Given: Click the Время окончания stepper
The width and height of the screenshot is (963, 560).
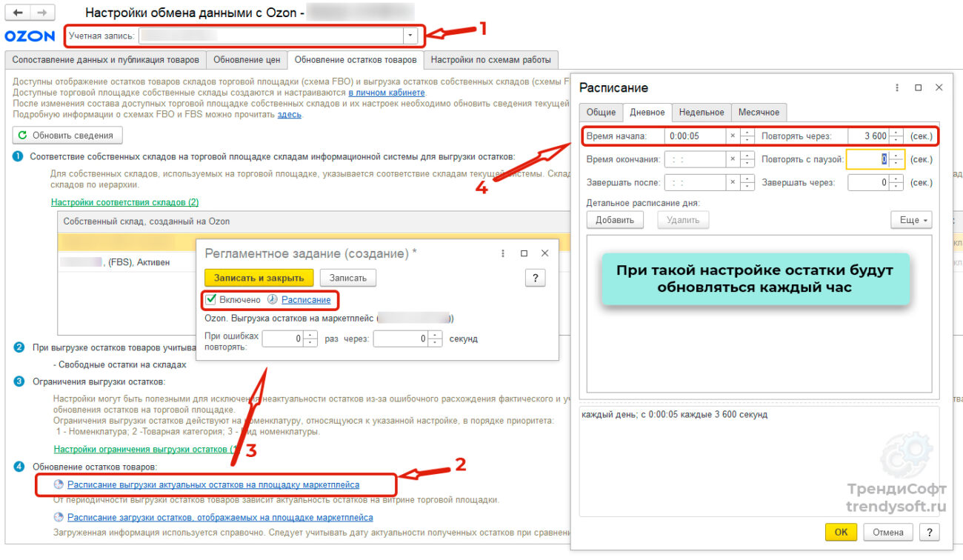Looking at the screenshot, I should (748, 159).
